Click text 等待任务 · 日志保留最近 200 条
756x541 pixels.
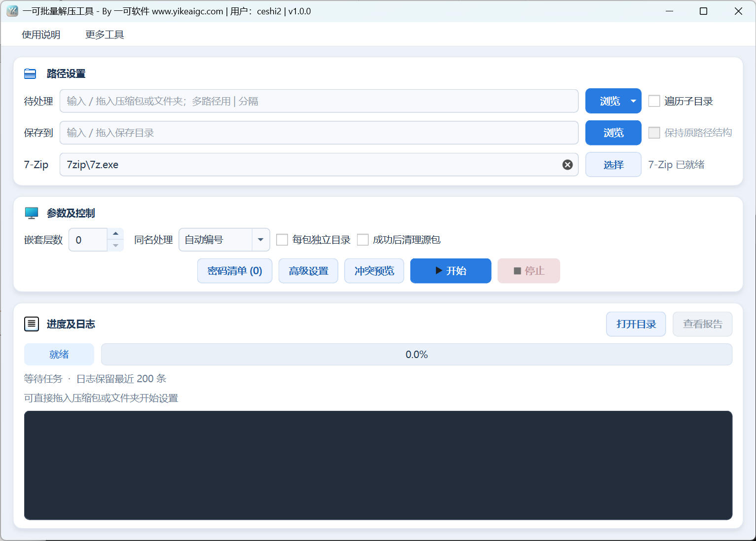(95, 379)
